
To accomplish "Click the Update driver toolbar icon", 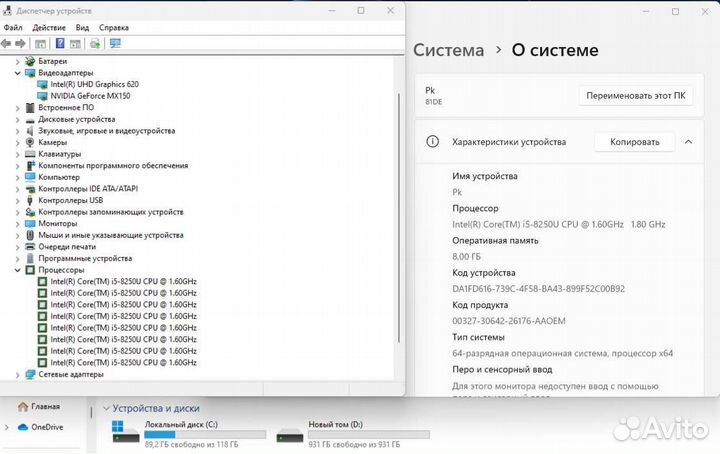I will pyautogui.click(x=95, y=44).
